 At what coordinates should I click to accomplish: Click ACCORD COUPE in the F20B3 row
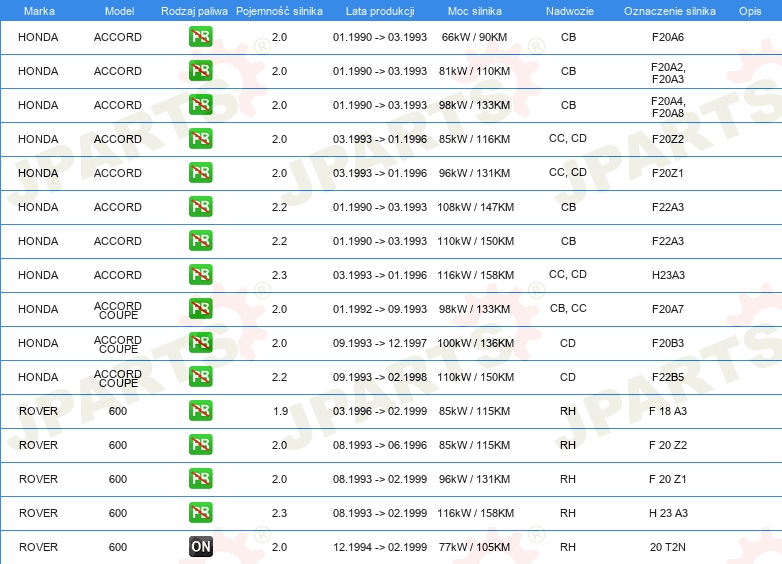click(x=118, y=344)
